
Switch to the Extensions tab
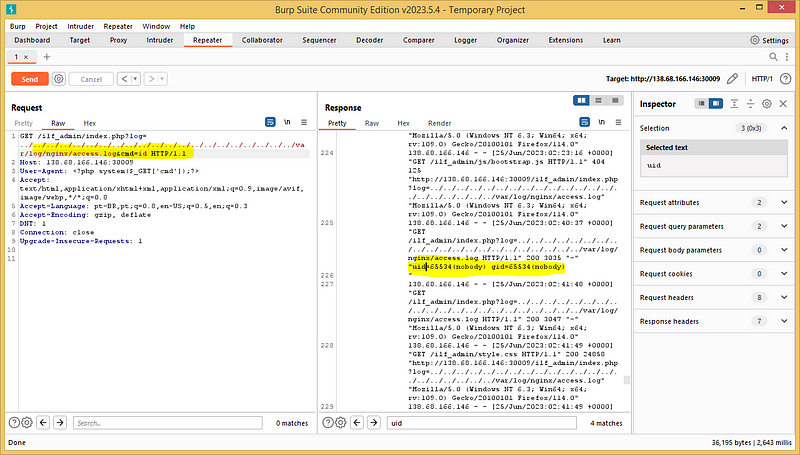click(x=566, y=40)
